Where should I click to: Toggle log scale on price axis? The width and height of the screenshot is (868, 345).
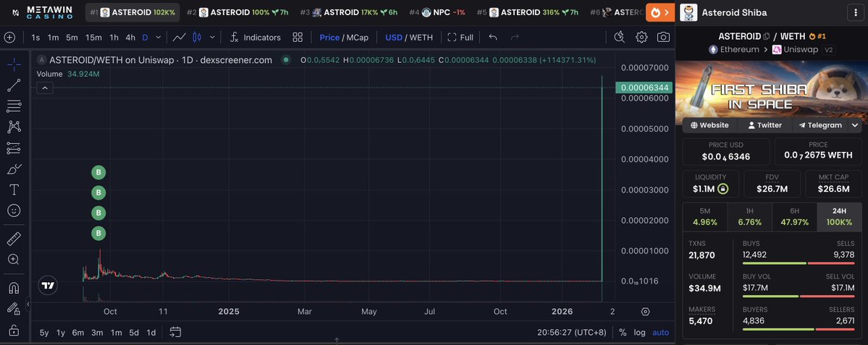[639, 332]
